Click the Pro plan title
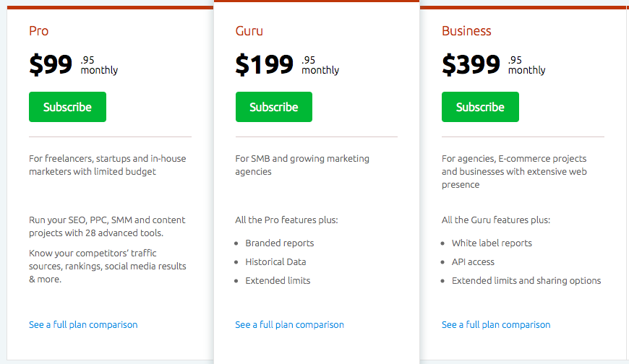Screen dimensions: 629x364 pos(38,31)
